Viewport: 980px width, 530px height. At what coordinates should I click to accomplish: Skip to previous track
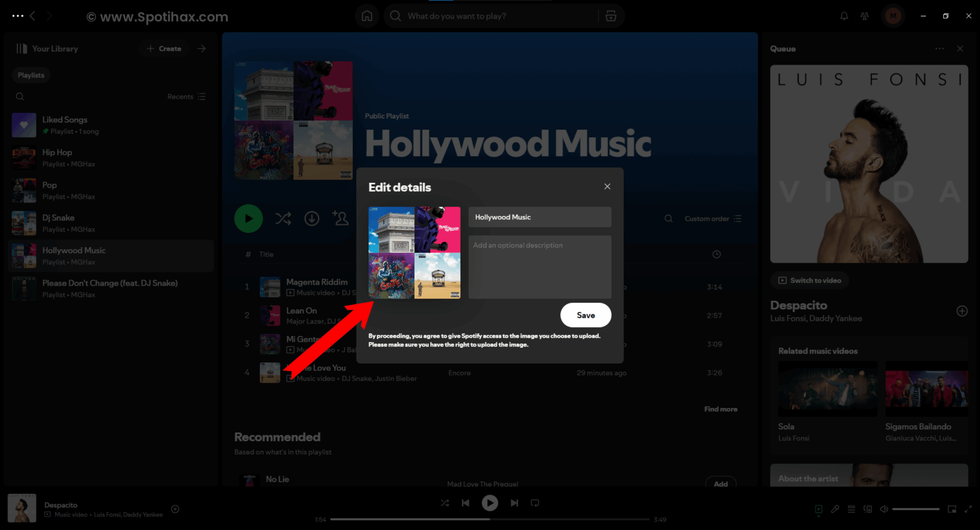(465, 503)
